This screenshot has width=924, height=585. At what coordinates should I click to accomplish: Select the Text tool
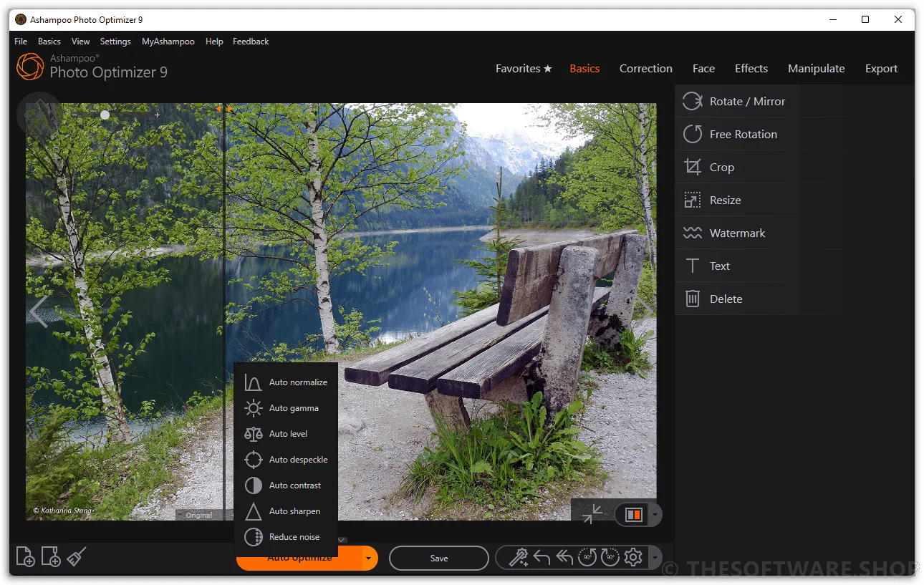point(737,266)
